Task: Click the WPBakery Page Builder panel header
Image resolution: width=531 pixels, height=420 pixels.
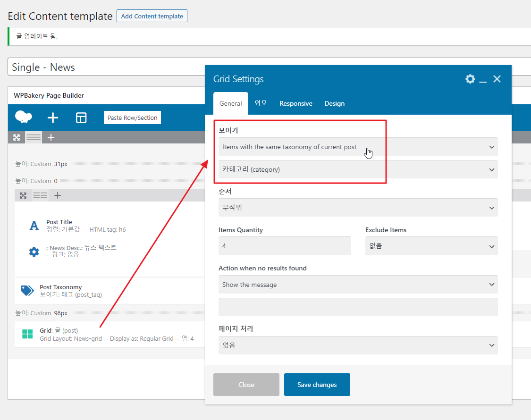Action: (x=106, y=95)
